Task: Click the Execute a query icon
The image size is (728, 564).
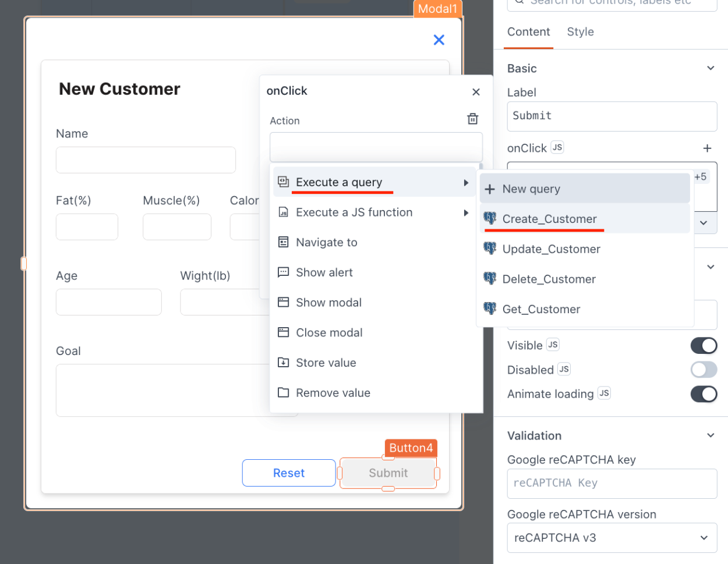Action: (283, 182)
